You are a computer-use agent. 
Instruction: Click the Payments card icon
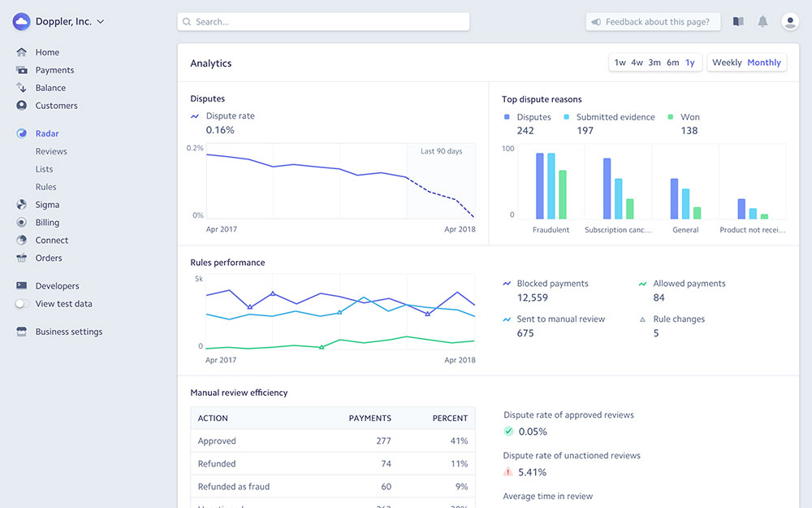[21, 70]
